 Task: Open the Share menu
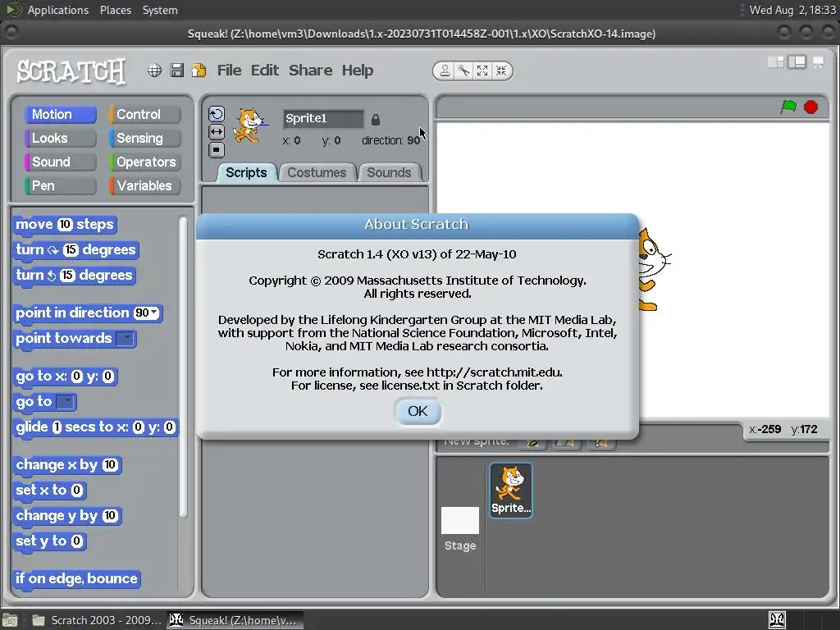[x=310, y=71]
